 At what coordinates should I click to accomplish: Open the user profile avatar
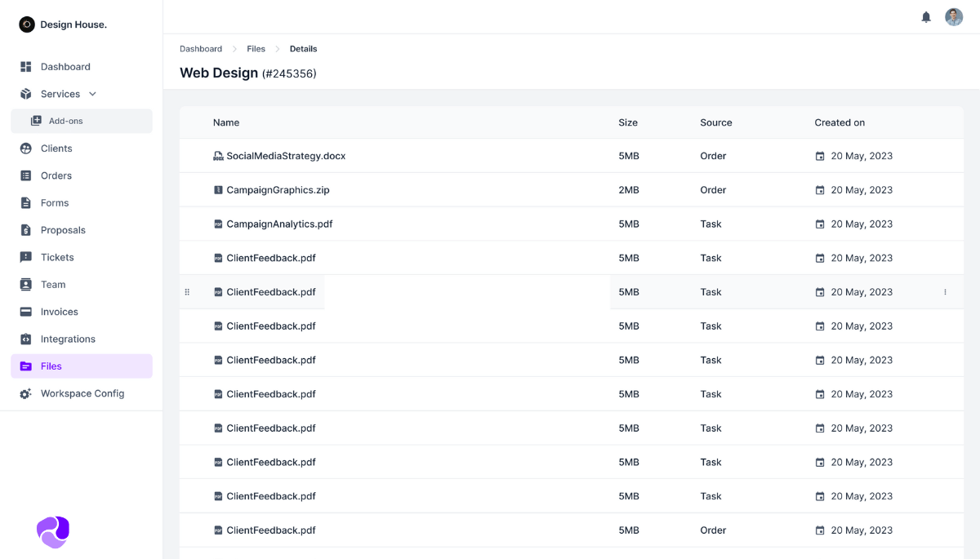pos(954,17)
